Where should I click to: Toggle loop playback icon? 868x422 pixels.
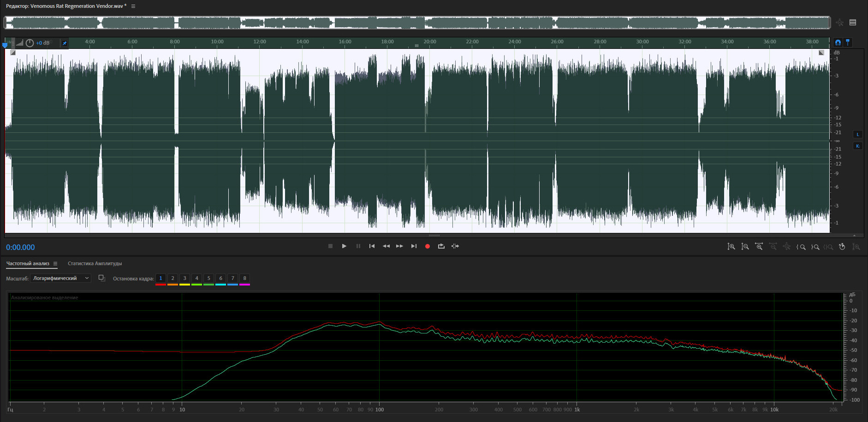point(441,246)
